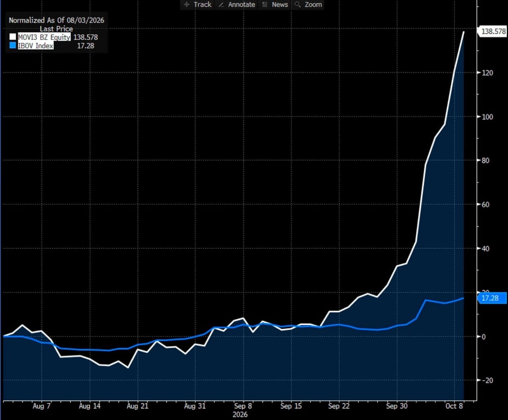The height and width of the screenshot is (420, 508).
Task: Click the 100 y-axis label
Action: tap(487, 117)
